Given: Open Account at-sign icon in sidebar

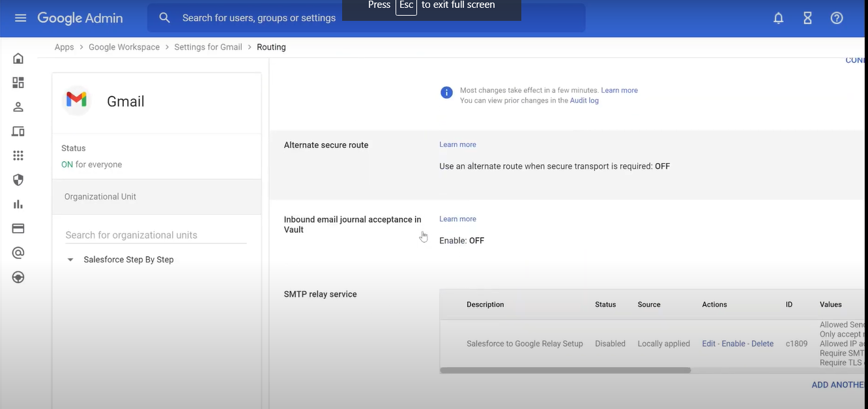Looking at the screenshot, I should click(18, 252).
